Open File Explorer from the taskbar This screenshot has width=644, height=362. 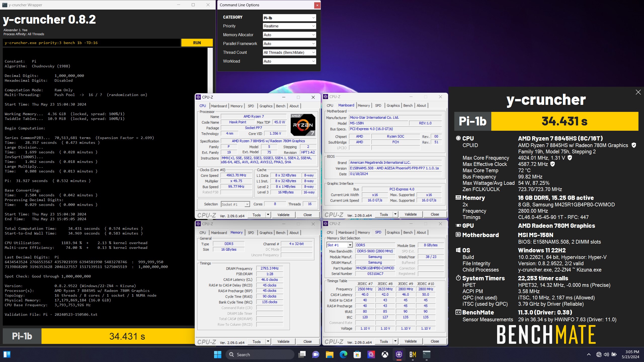point(330,355)
